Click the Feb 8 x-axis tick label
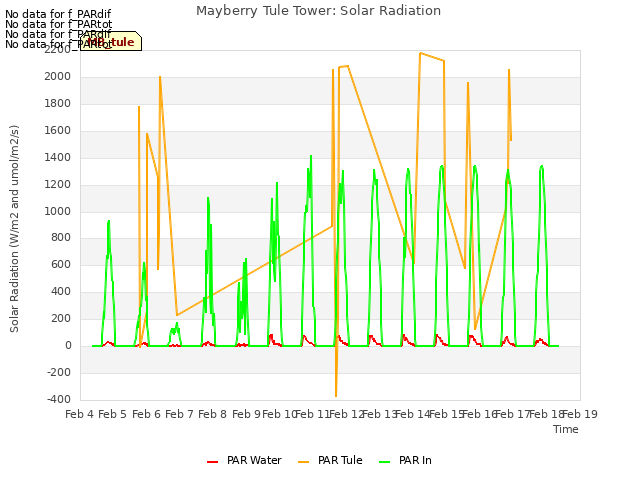 212,414
